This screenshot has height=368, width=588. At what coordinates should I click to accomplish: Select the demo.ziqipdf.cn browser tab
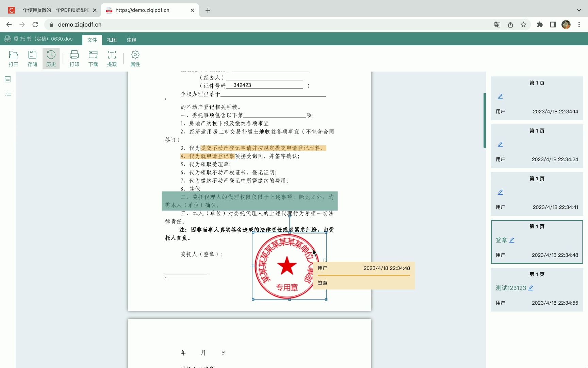pos(150,10)
